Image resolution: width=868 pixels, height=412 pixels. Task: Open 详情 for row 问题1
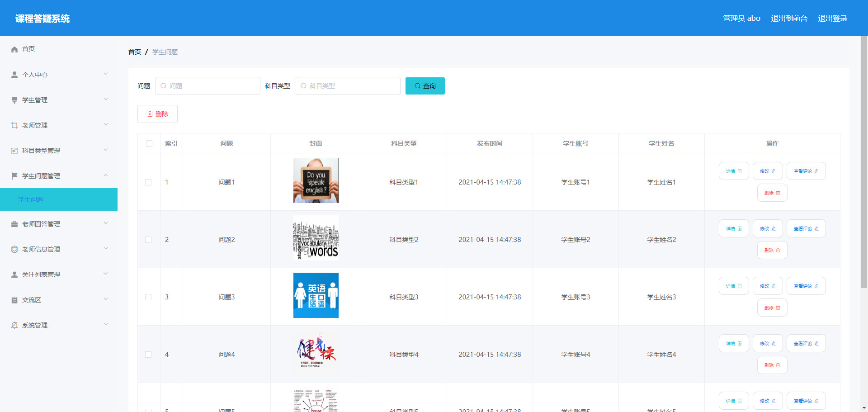(x=734, y=171)
